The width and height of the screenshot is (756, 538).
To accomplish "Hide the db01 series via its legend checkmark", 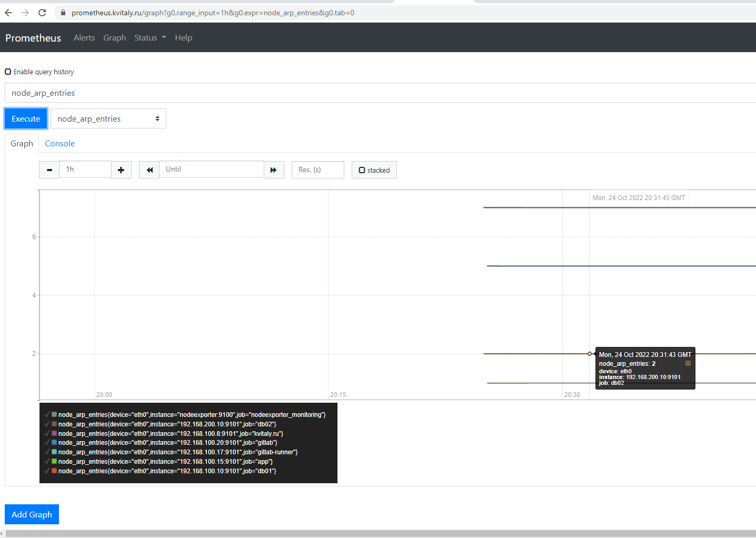I will (x=47, y=471).
